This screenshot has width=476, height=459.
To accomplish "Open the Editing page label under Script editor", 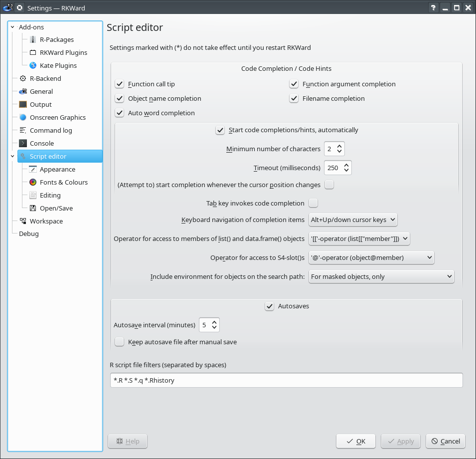I will (x=50, y=196).
